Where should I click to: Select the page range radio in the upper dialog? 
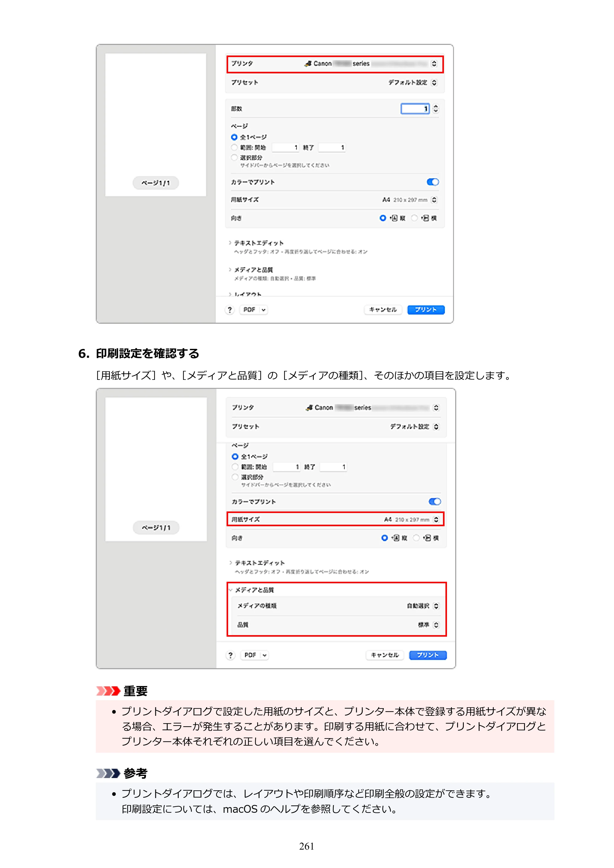click(x=234, y=148)
